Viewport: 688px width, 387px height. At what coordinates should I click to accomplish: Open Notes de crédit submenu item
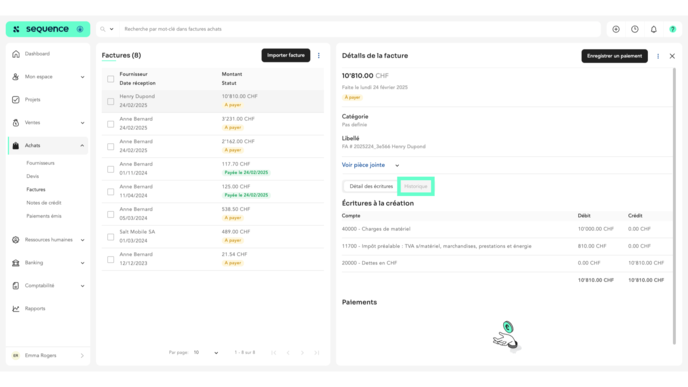44,203
